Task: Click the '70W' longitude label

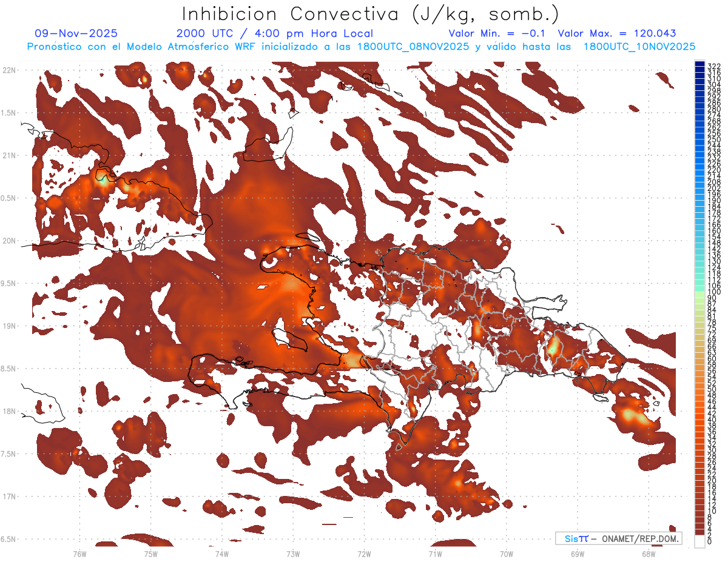Action: [x=507, y=554]
